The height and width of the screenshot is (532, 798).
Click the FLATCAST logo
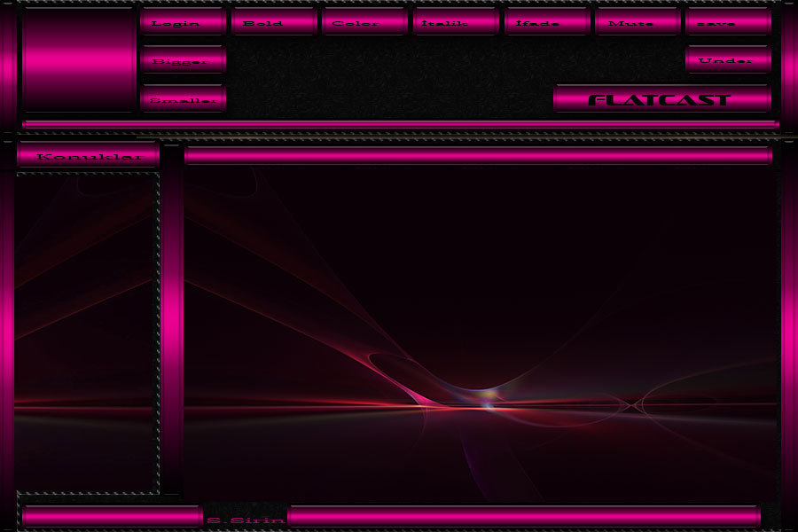point(661,99)
